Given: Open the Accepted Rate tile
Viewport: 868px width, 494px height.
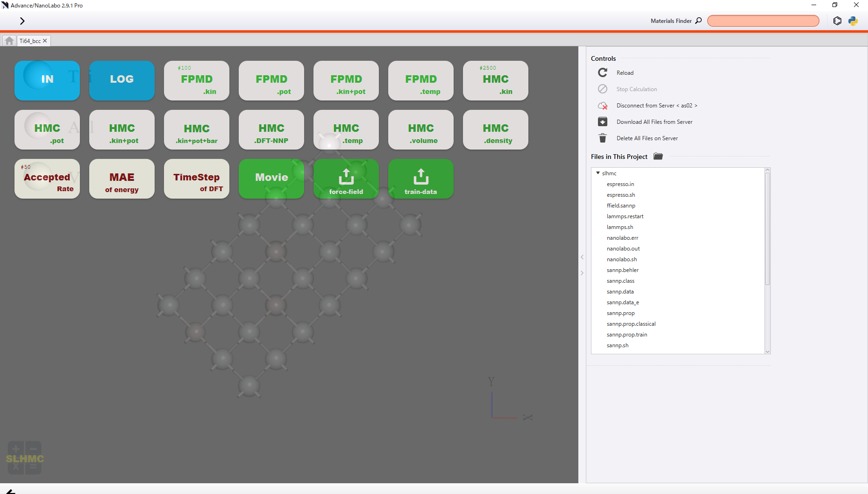Looking at the screenshot, I should pos(47,179).
